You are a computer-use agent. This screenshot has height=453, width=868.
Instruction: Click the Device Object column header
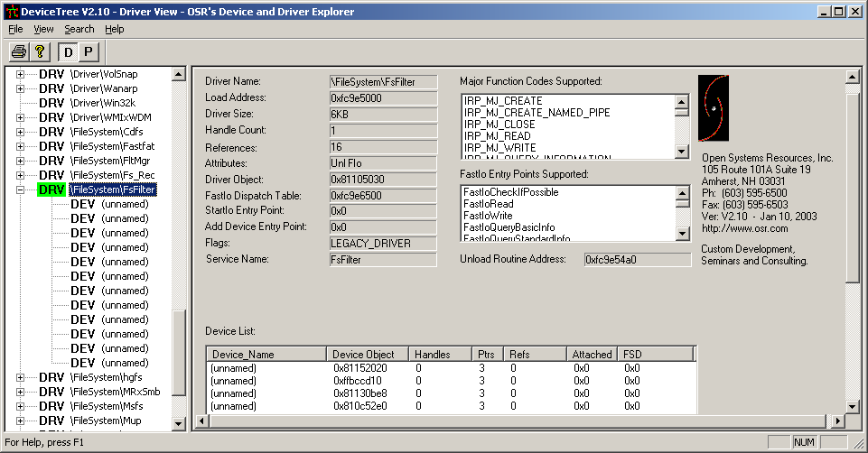[x=368, y=354]
